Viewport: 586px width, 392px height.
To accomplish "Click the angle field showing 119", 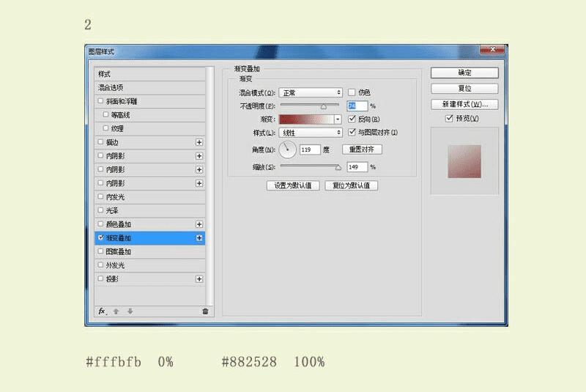I will (x=310, y=149).
